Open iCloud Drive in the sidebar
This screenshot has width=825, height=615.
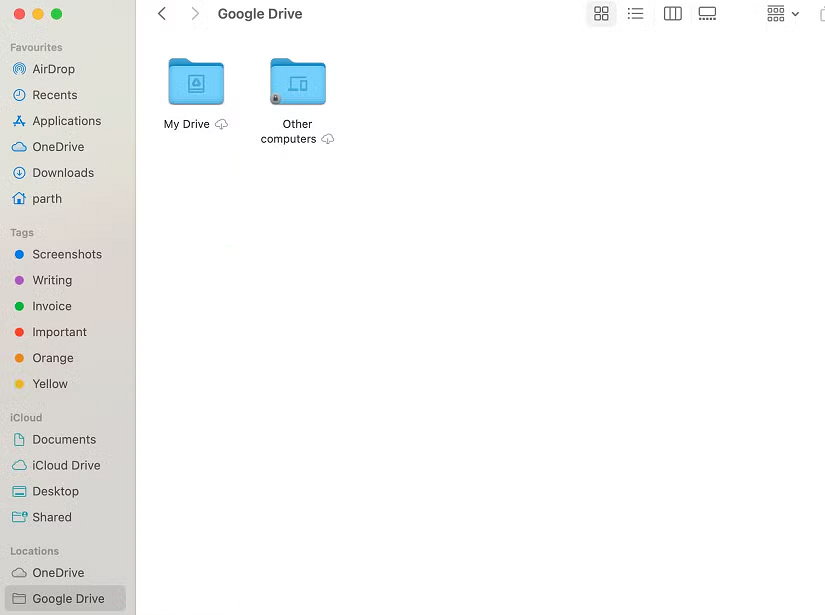point(66,466)
